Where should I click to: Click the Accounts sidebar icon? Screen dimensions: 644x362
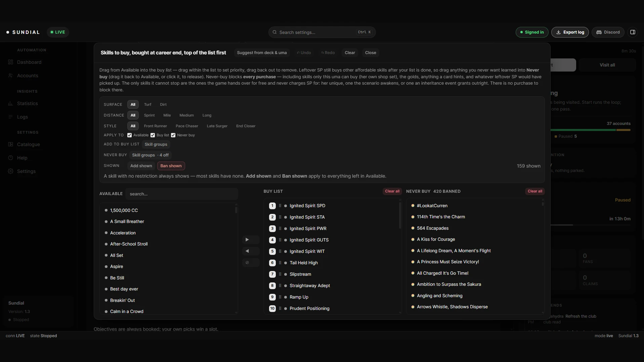(10, 76)
